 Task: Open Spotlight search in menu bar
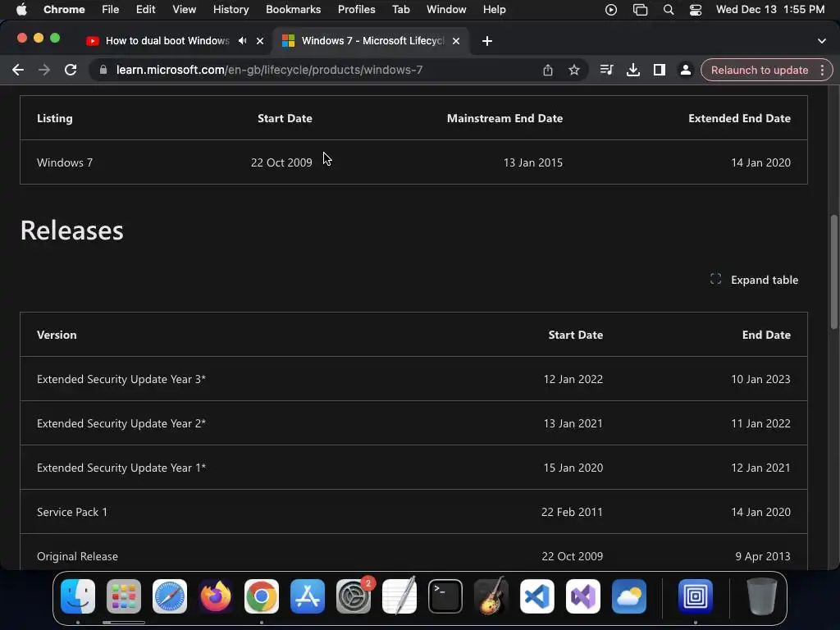(x=668, y=10)
